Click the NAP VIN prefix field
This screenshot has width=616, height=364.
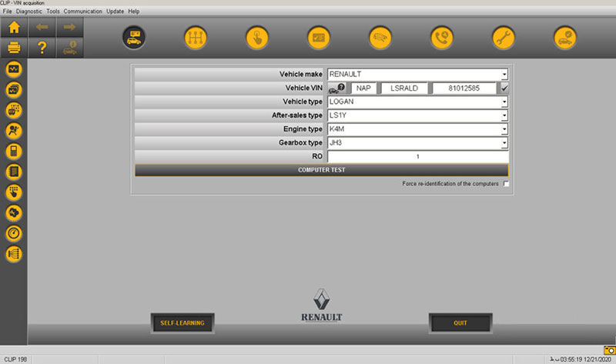point(363,88)
